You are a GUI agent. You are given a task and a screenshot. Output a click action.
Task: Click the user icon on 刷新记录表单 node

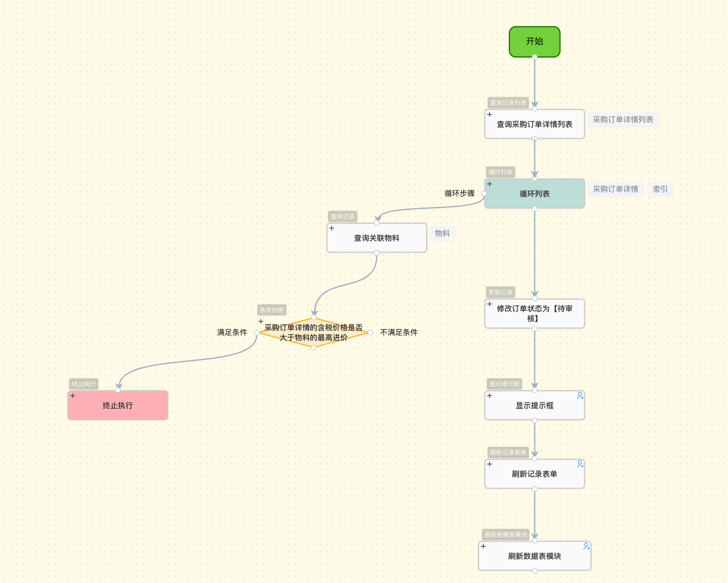[580, 464]
